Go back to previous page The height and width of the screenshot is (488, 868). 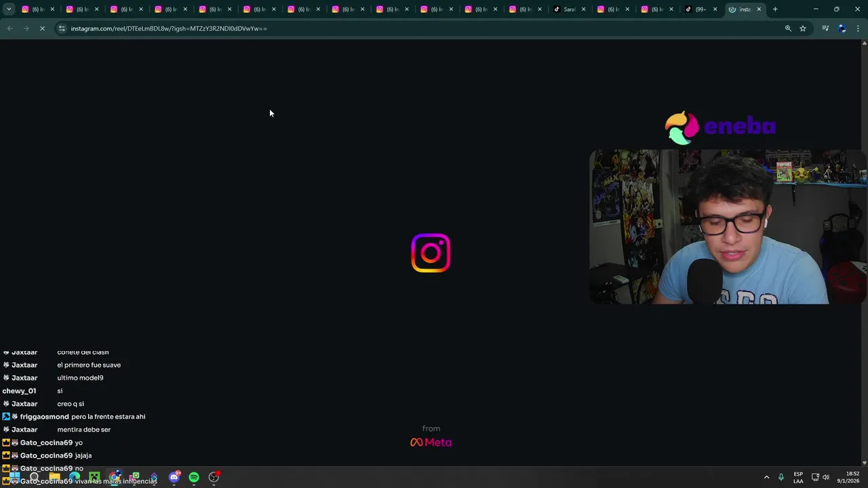[x=9, y=28]
